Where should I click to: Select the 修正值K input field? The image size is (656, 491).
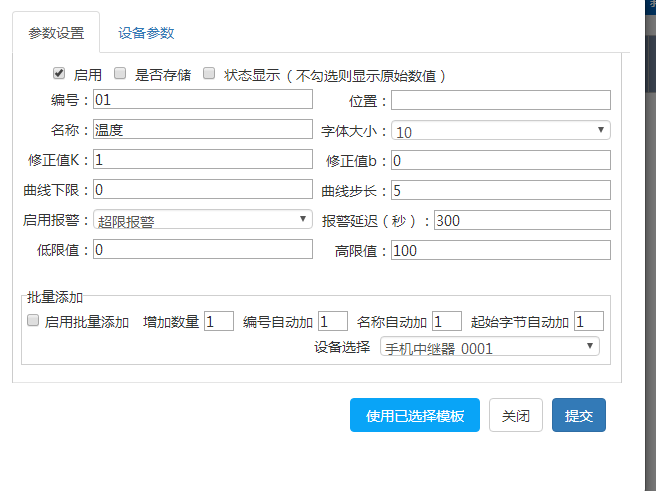point(203,159)
